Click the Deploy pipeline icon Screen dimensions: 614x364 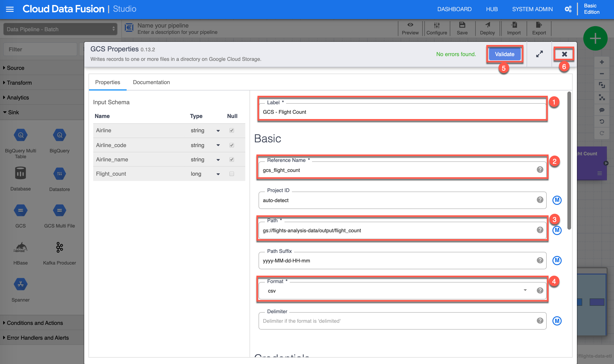click(x=487, y=25)
